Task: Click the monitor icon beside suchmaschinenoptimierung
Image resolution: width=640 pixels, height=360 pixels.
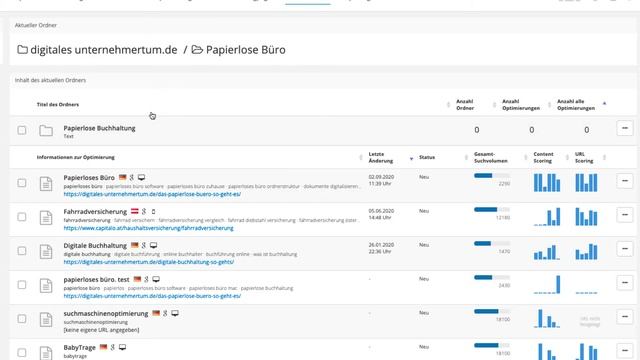Action: pyautogui.click(x=175, y=313)
